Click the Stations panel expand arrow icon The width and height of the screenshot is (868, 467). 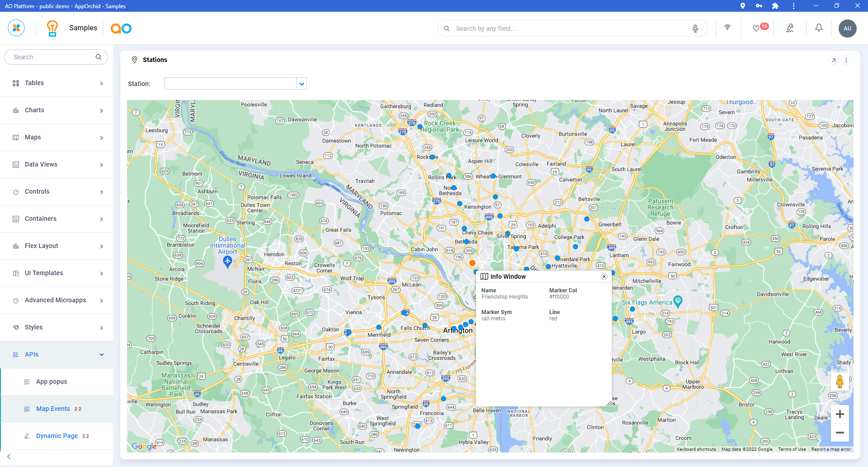[834, 60]
